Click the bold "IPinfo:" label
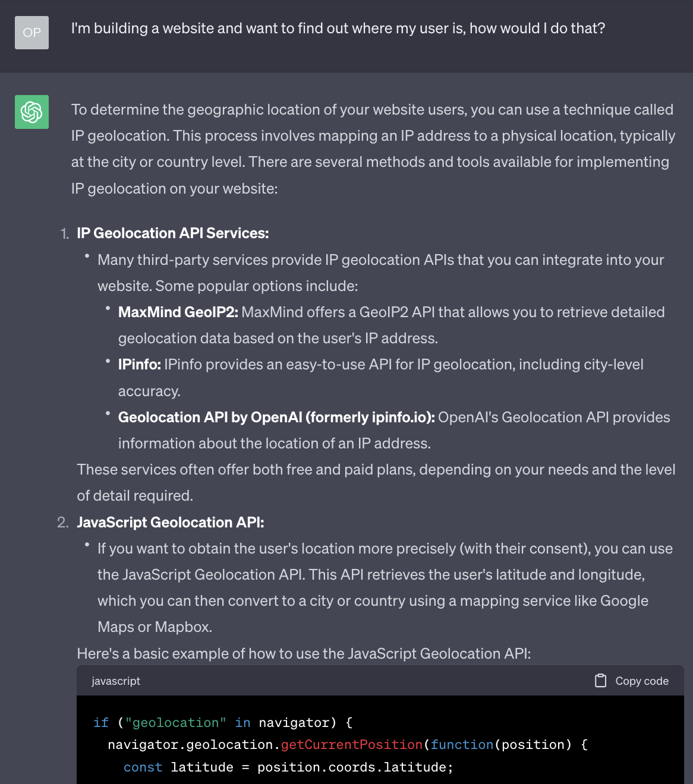The width and height of the screenshot is (693, 784). coord(139,365)
